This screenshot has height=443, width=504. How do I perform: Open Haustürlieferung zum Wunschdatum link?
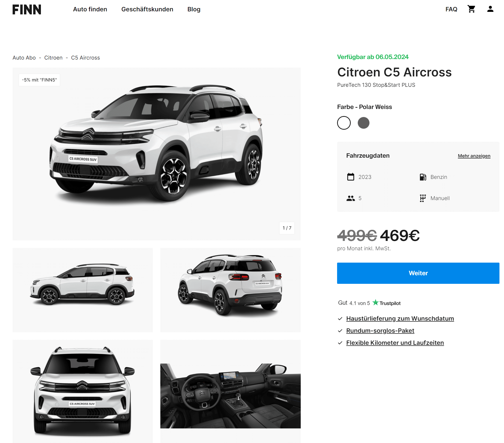(x=400, y=318)
